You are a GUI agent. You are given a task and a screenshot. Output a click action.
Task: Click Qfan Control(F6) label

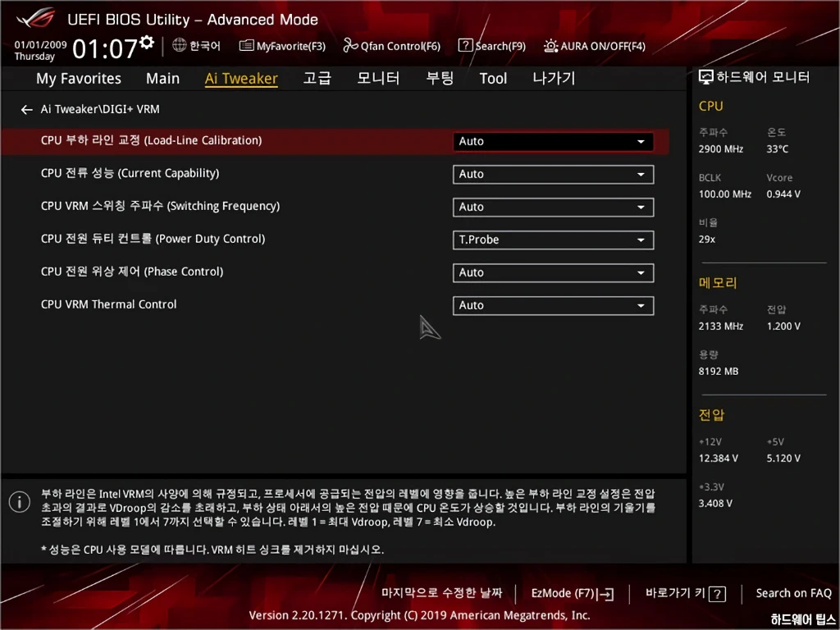click(x=400, y=46)
